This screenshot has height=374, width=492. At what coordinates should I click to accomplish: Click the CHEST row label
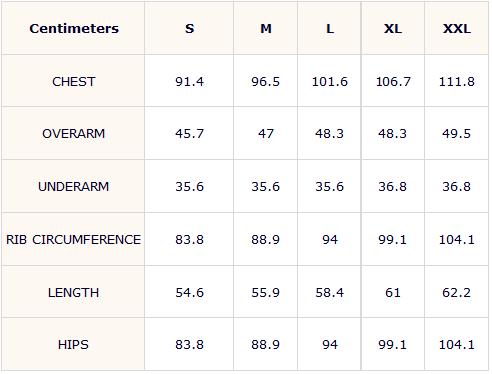(x=74, y=81)
